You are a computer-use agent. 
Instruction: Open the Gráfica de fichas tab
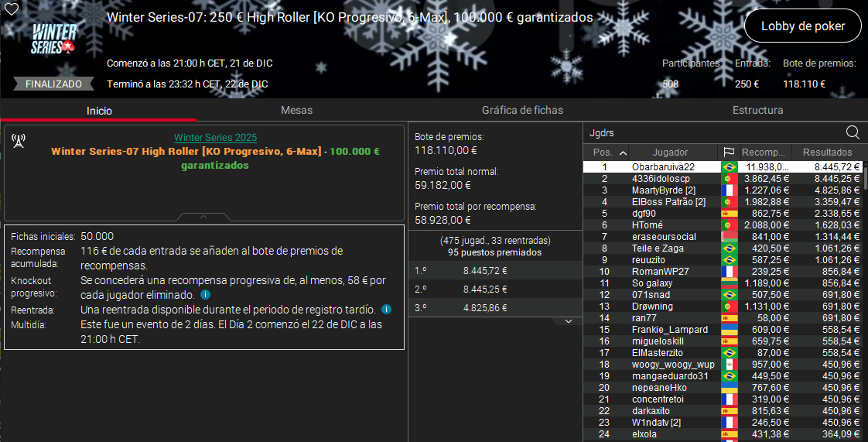tap(522, 111)
